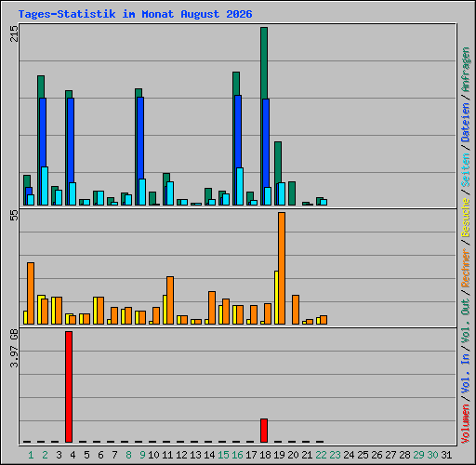The width and height of the screenshot is (476, 465).
Task: Click day label '6' on x-axis
Action: [100, 455]
